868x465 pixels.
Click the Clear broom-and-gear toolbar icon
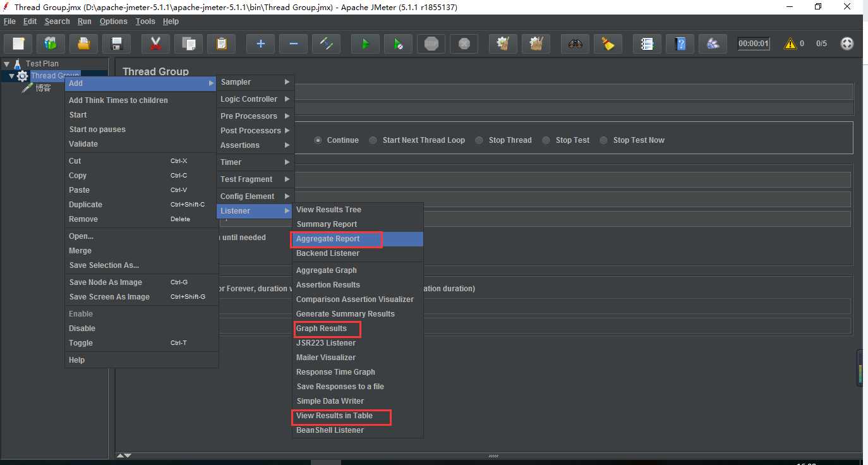click(x=503, y=44)
